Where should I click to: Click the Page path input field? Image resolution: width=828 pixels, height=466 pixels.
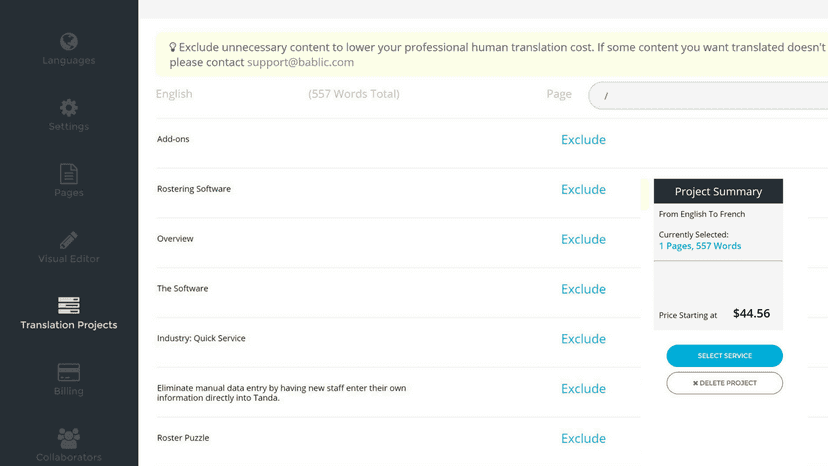tap(708, 96)
